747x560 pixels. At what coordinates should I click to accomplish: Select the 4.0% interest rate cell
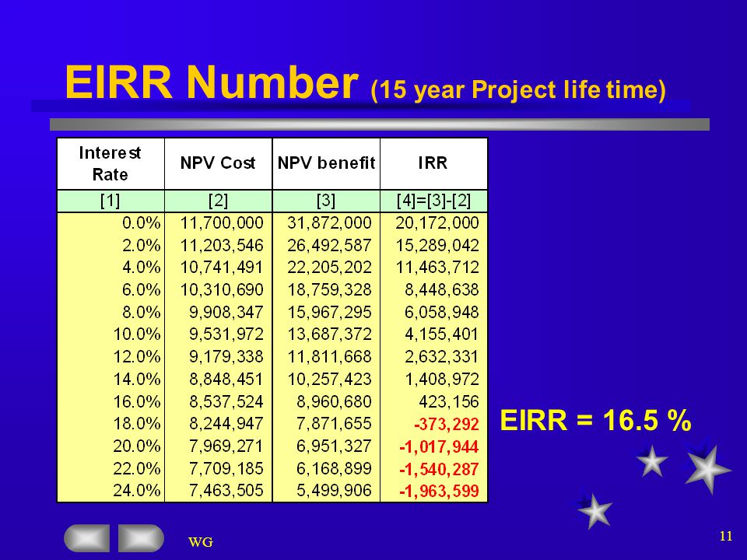tap(141, 267)
